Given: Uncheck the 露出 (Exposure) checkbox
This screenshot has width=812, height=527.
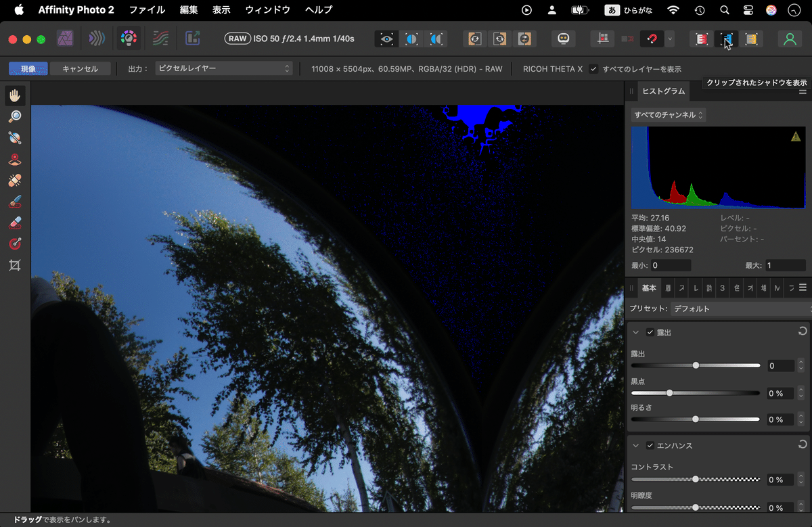Looking at the screenshot, I should tap(650, 332).
